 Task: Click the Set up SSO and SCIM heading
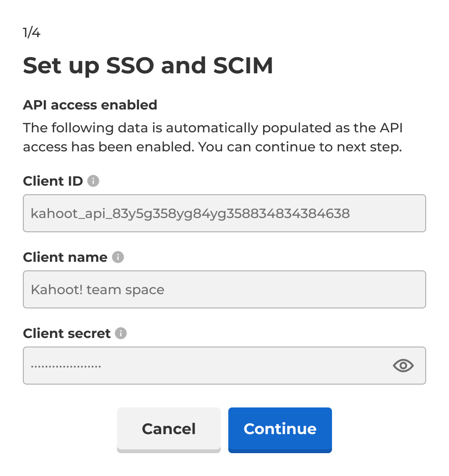(x=148, y=66)
